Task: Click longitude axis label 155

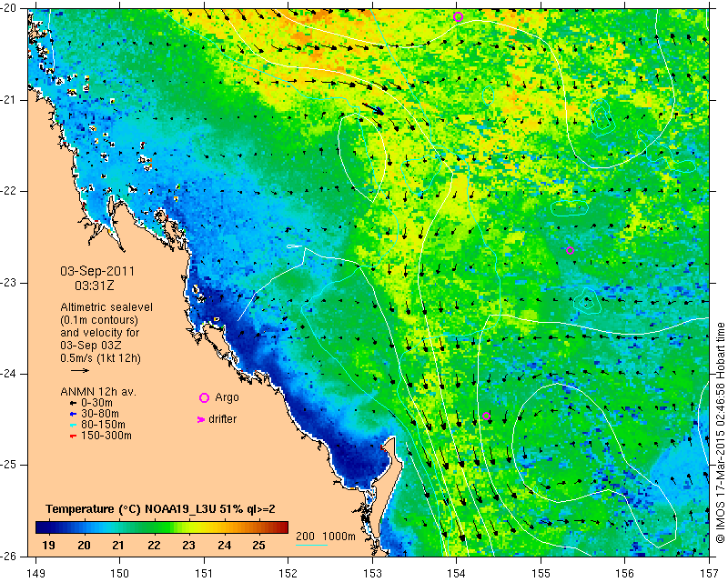Action: pos(541,574)
